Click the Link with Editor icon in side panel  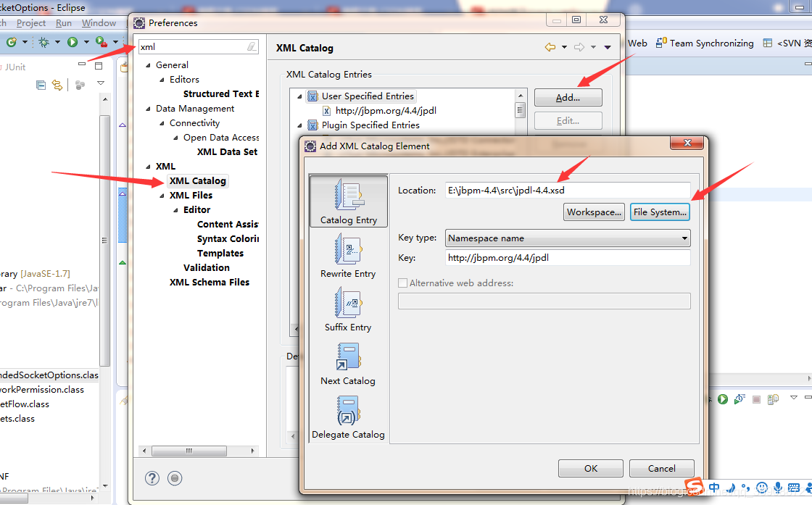pos(57,85)
